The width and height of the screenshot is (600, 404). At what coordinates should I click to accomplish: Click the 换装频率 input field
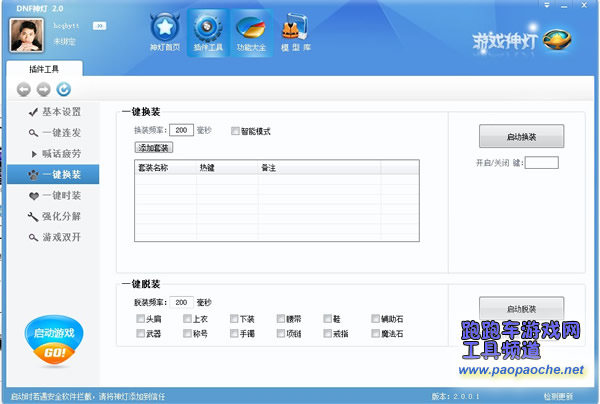pyautogui.click(x=181, y=130)
